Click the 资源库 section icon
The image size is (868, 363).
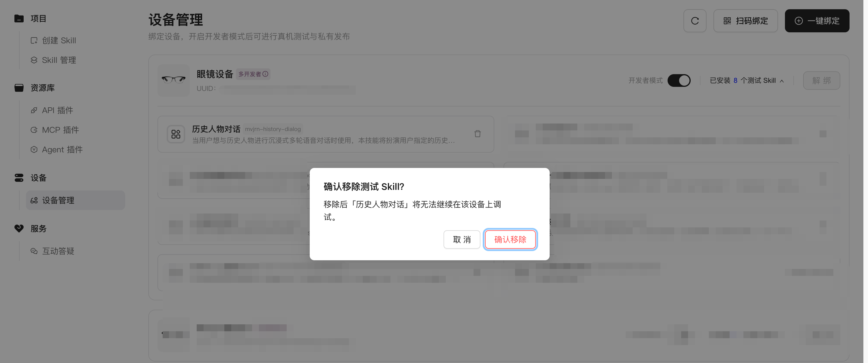(19, 88)
